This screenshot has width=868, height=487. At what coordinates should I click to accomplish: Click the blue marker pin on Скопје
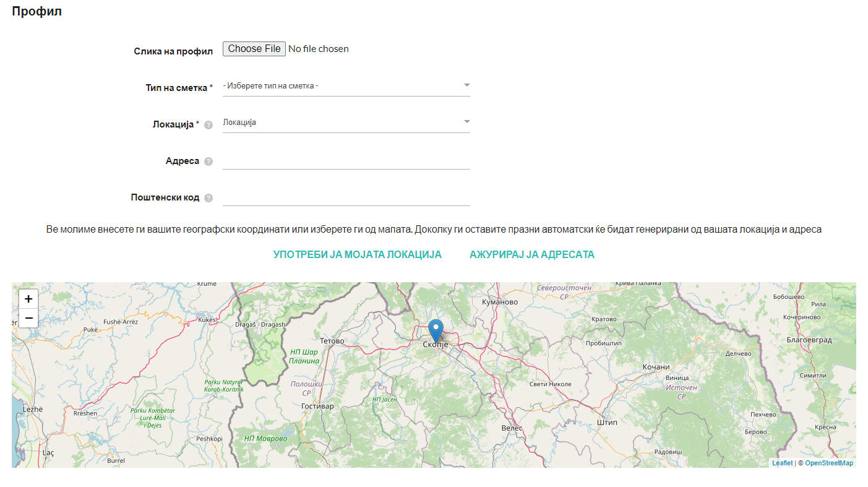pyautogui.click(x=436, y=330)
